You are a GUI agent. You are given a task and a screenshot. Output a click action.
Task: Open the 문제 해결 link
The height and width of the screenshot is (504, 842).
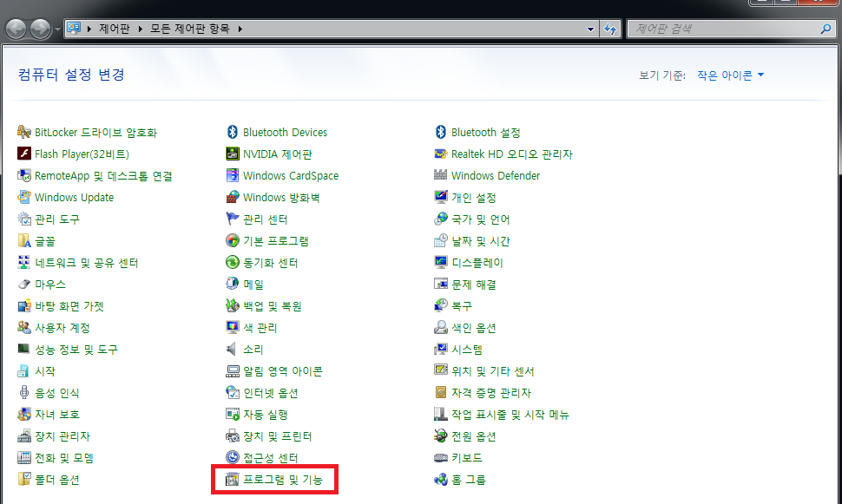(474, 285)
